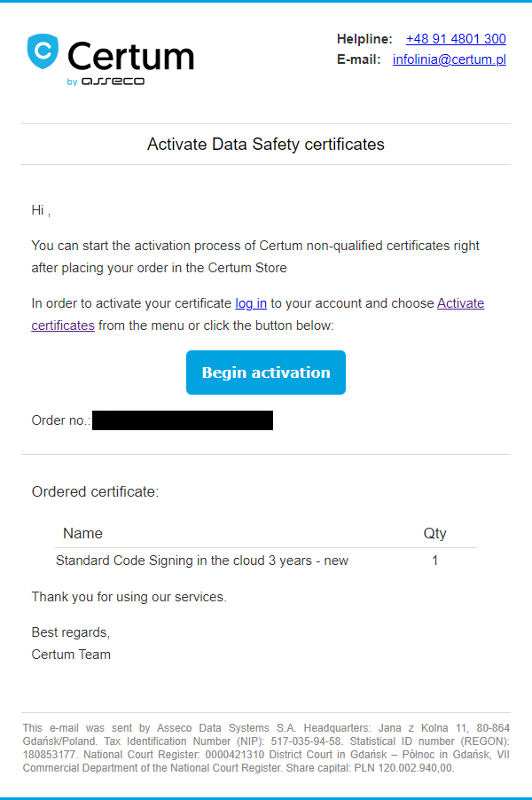532x800 pixels.
Task: Click the Standard Code Signing certificate row
Action: 202,561
